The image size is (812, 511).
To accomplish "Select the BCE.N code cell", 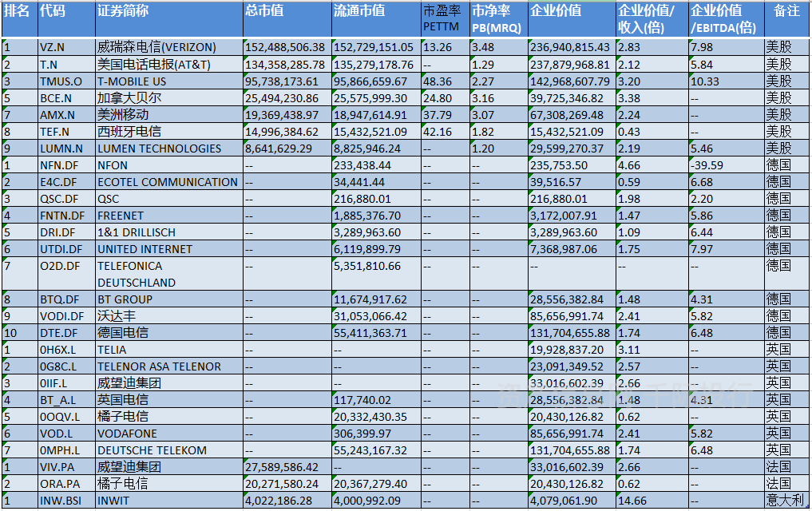I will click(67, 98).
